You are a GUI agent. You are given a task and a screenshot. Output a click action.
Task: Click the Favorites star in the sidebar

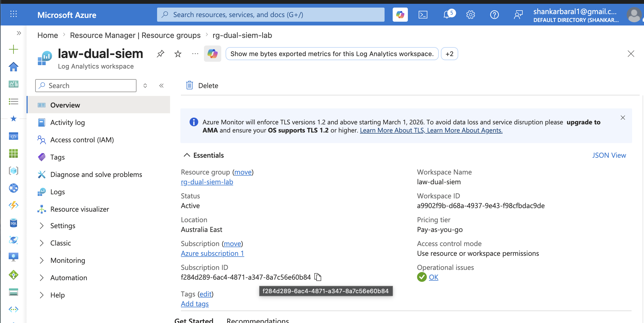click(14, 119)
